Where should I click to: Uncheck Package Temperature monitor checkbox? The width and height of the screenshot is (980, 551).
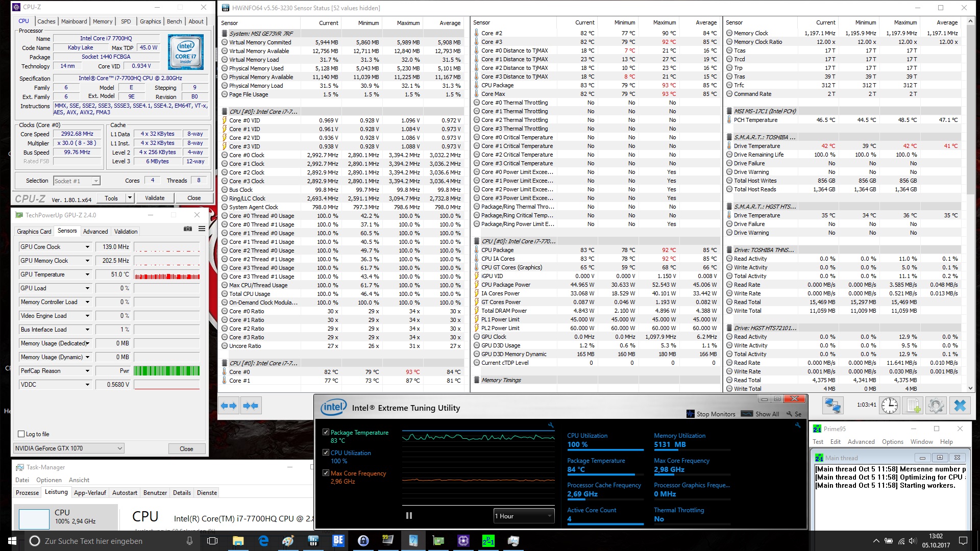[x=326, y=432]
